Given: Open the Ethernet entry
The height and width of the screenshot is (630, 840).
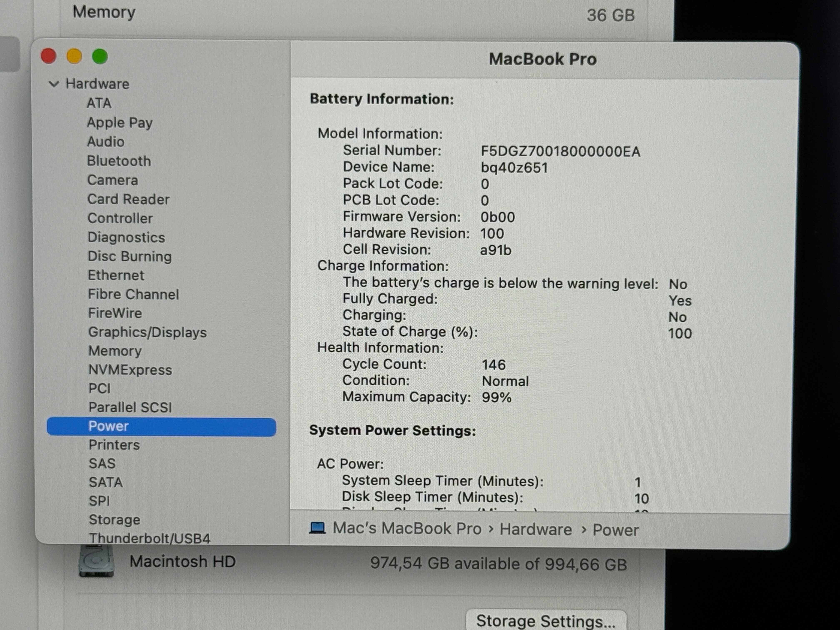Looking at the screenshot, I should (116, 275).
